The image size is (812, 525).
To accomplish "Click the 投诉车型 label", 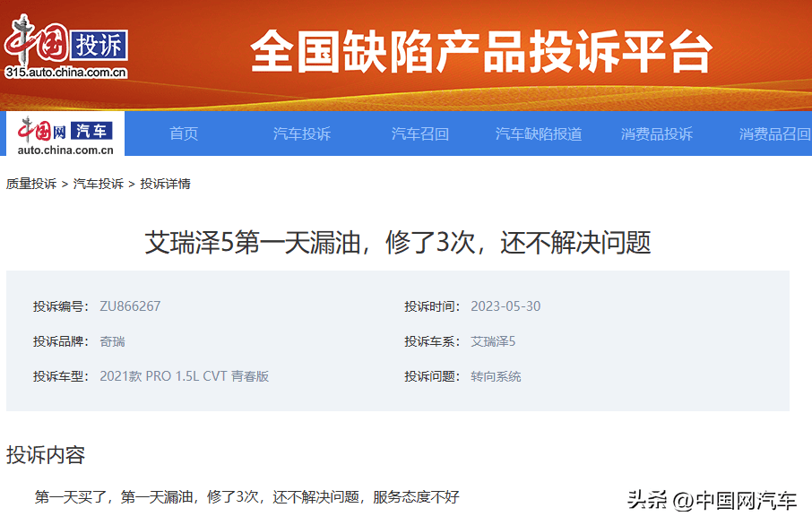I will [61, 376].
